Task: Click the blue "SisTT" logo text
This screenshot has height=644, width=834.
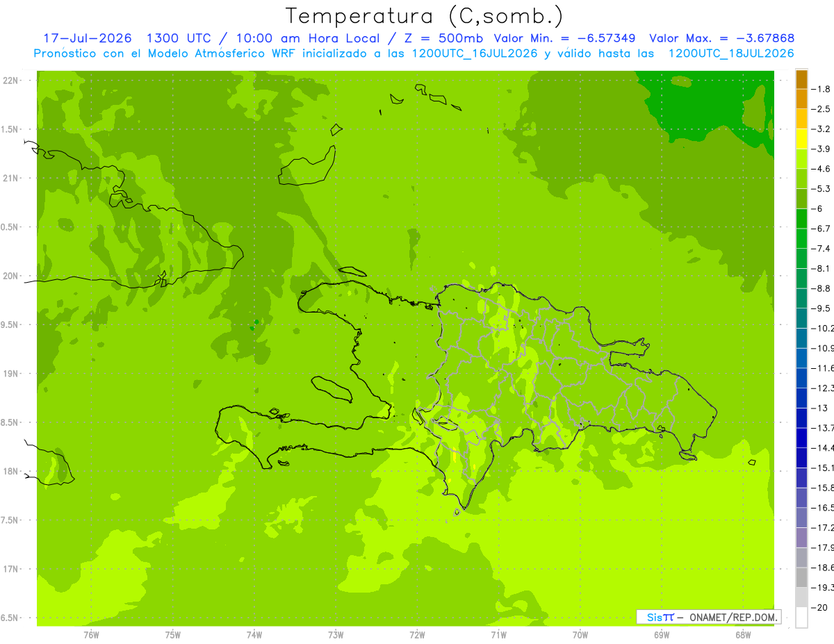Action: pos(660,617)
